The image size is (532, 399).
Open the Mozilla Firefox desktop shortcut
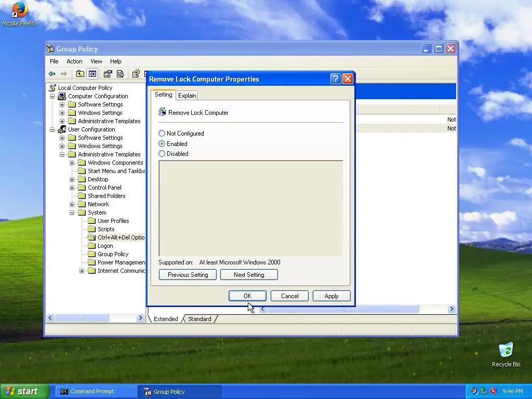click(x=20, y=14)
